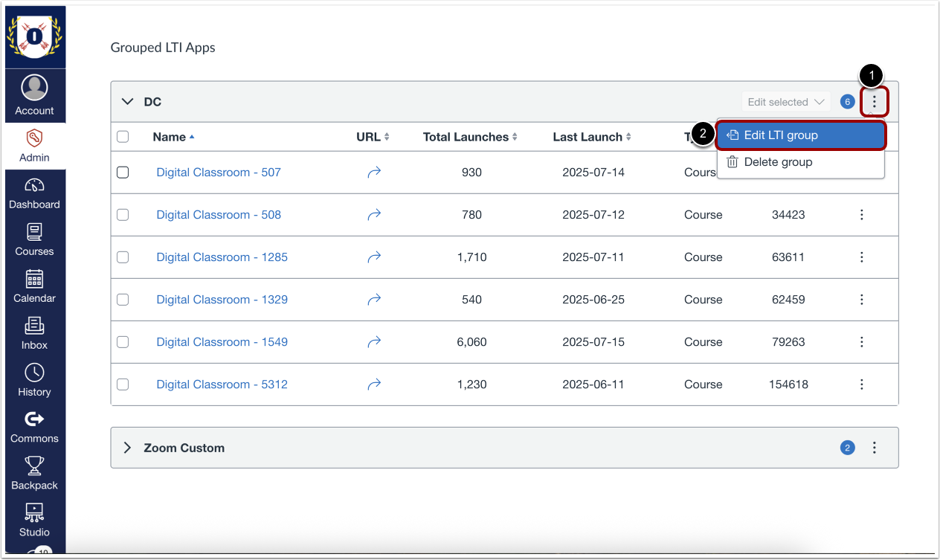
Task: Open URL arrow for Digital Classroom - 508
Action: tap(374, 215)
